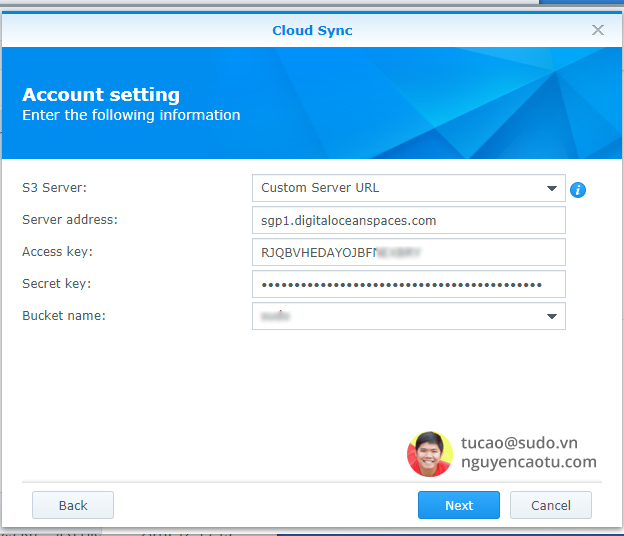Select the Custom Server URL combo box
The height and width of the screenshot is (536, 624).
click(409, 188)
